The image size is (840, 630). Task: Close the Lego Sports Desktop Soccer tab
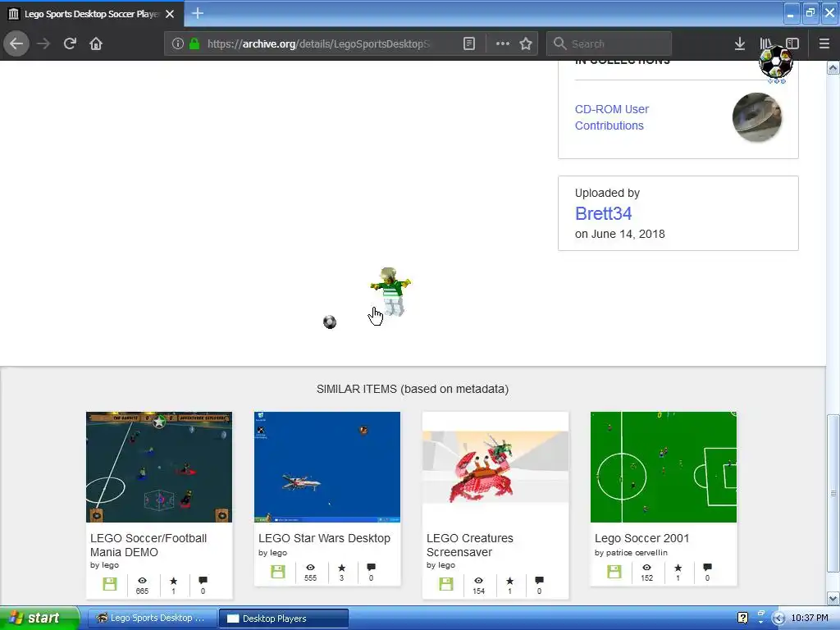tap(170, 14)
